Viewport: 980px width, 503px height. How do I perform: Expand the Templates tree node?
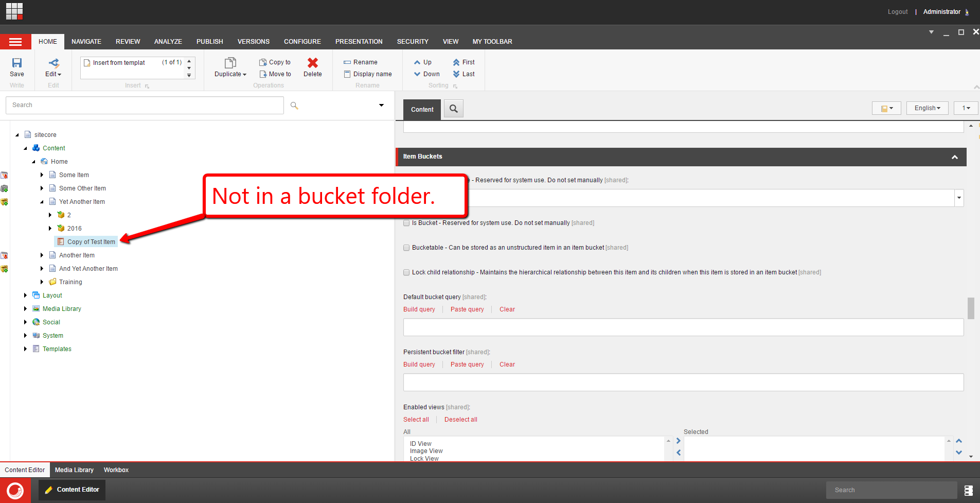25,349
